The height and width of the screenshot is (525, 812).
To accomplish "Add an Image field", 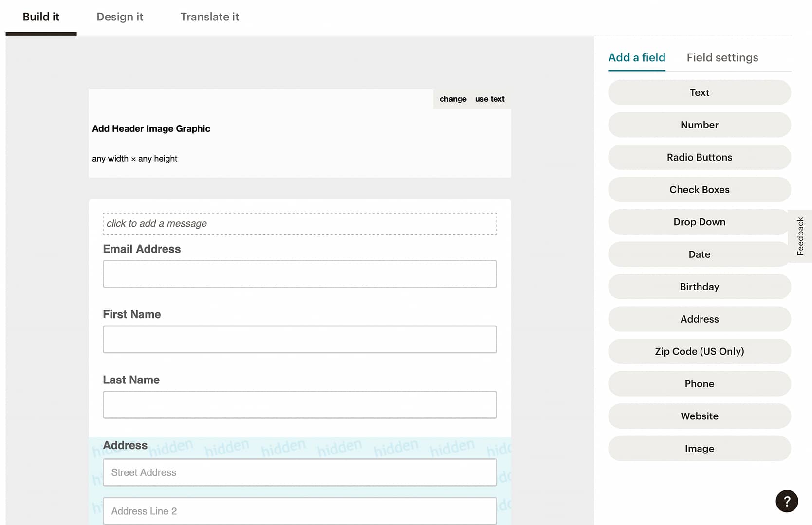I will [x=700, y=449].
